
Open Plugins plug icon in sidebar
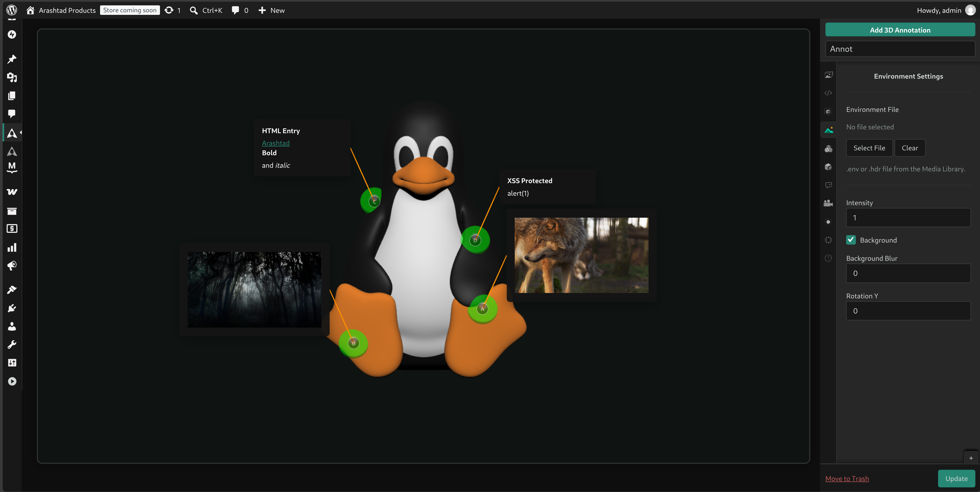12,308
